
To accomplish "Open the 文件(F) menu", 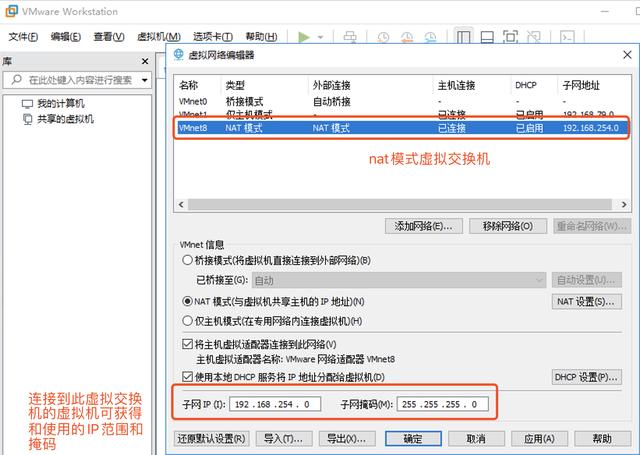I will coord(23,37).
